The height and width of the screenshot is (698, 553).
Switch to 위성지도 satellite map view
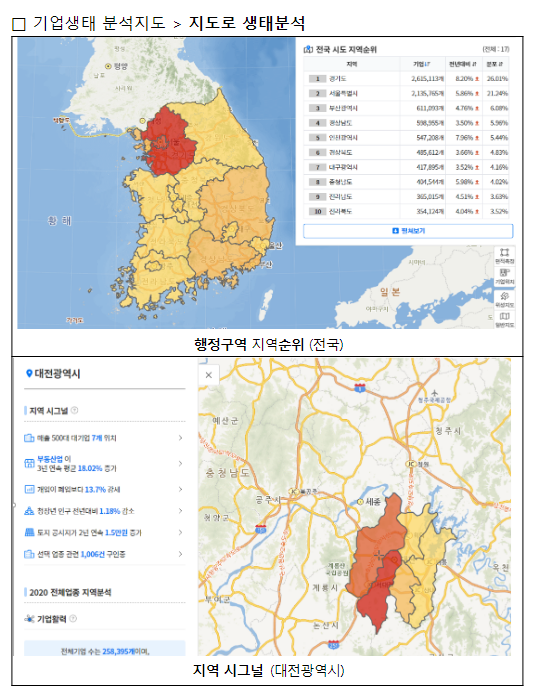(504, 300)
